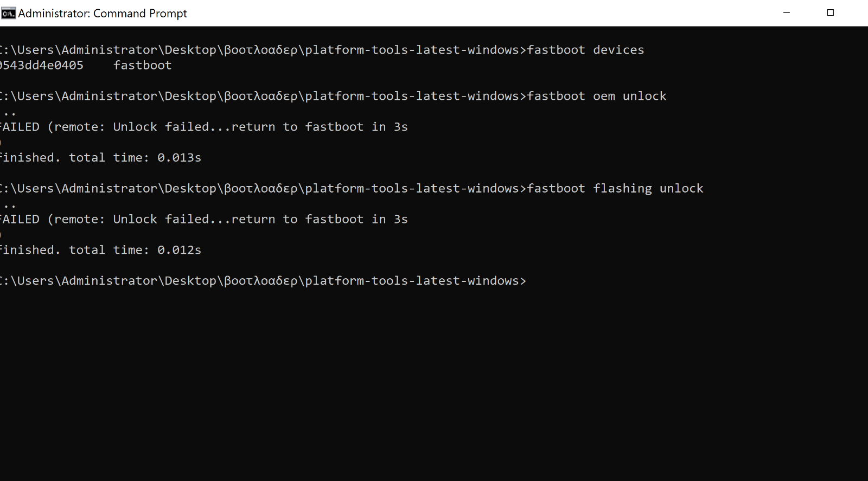Click the 'fastboot flashing unlock' command
This screenshot has height=481, width=868.
[x=615, y=189]
